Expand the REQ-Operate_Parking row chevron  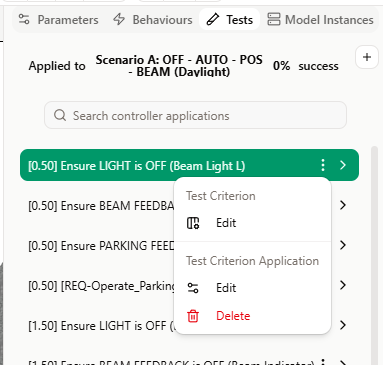tap(343, 285)
